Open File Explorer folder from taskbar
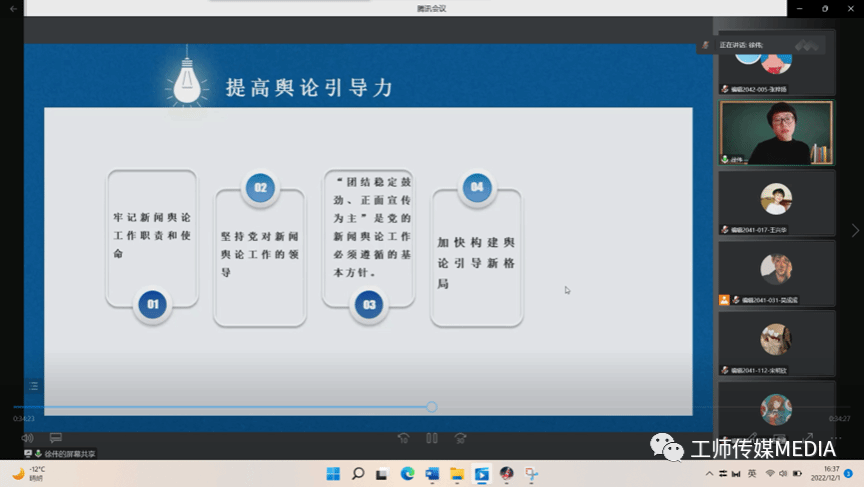 457,473
